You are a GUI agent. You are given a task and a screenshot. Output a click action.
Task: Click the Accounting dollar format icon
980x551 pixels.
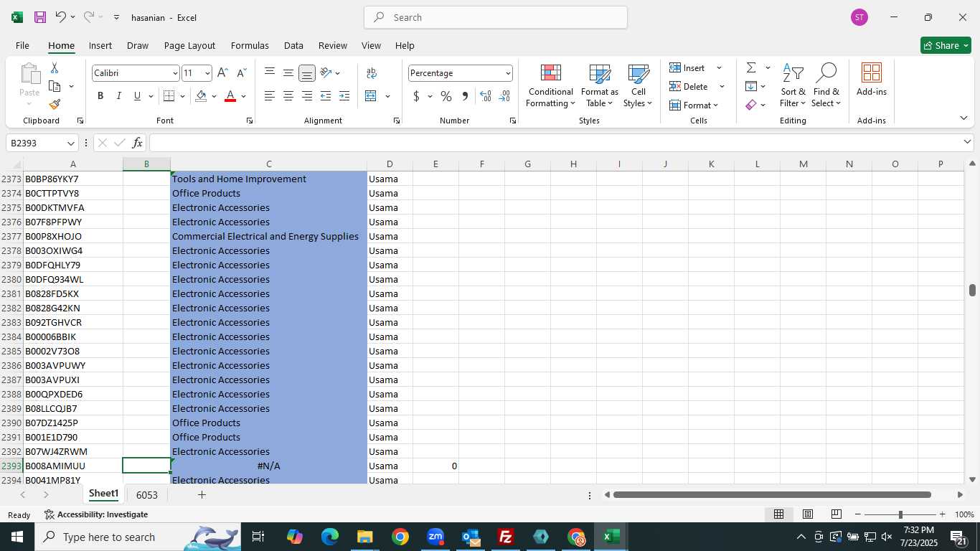417,96
